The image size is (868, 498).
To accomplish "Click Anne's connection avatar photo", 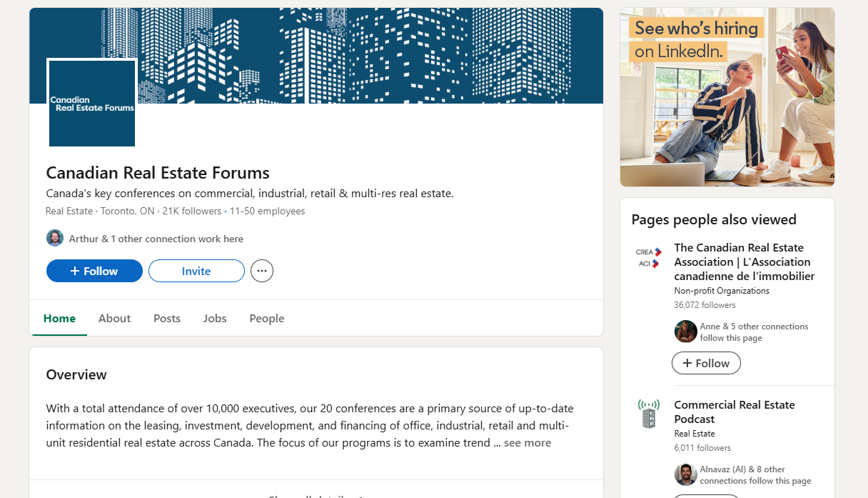I will click(686, 332).
